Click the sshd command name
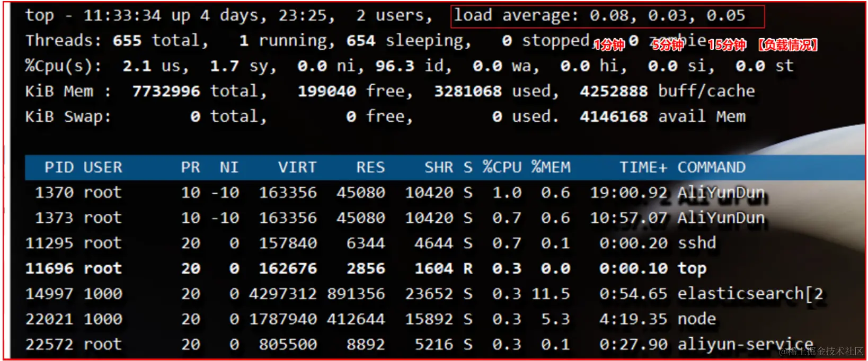The height and width of the screenshot is (361, 868). tap(697, 243)
